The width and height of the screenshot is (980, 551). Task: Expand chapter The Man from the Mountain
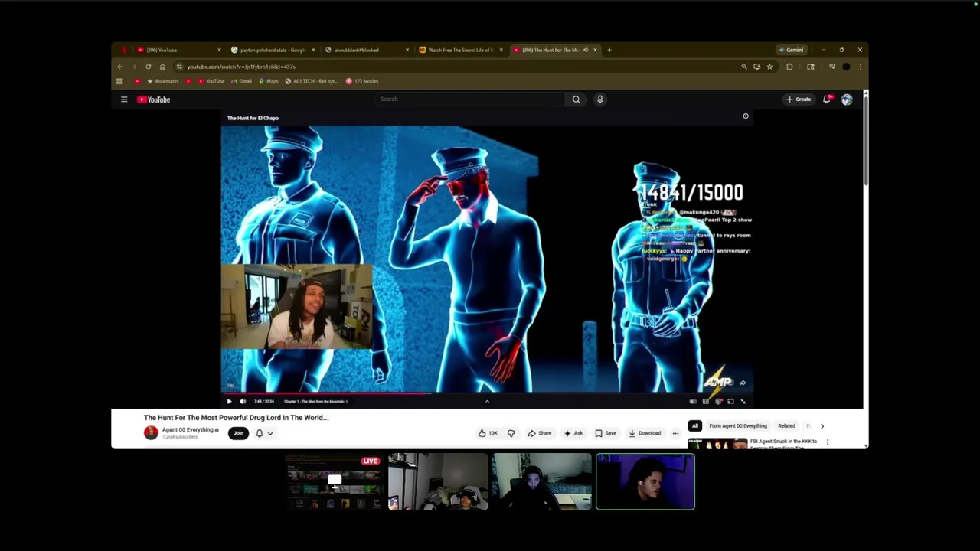tap(315, 401)
